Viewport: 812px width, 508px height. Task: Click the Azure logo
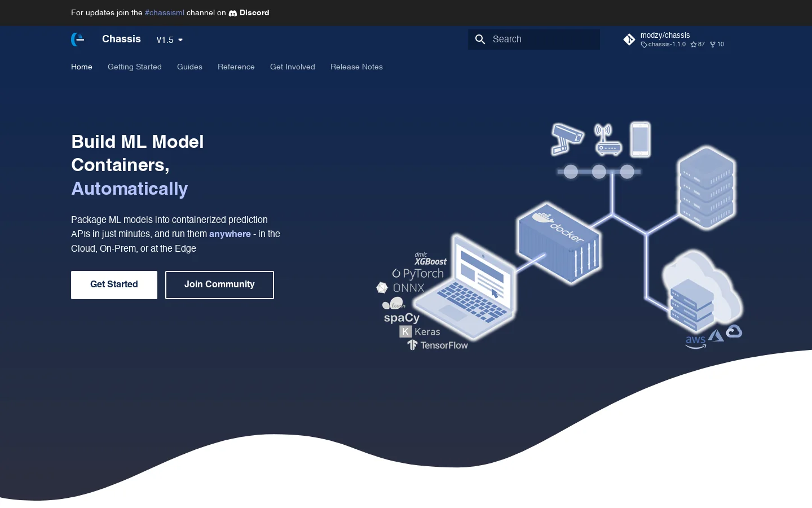click(x=716, y=335)
